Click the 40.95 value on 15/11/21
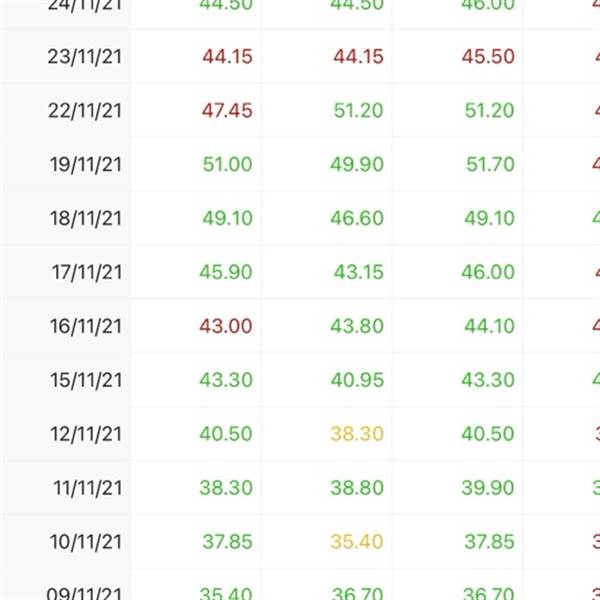The image size is (600, 600). click(357, 380)
